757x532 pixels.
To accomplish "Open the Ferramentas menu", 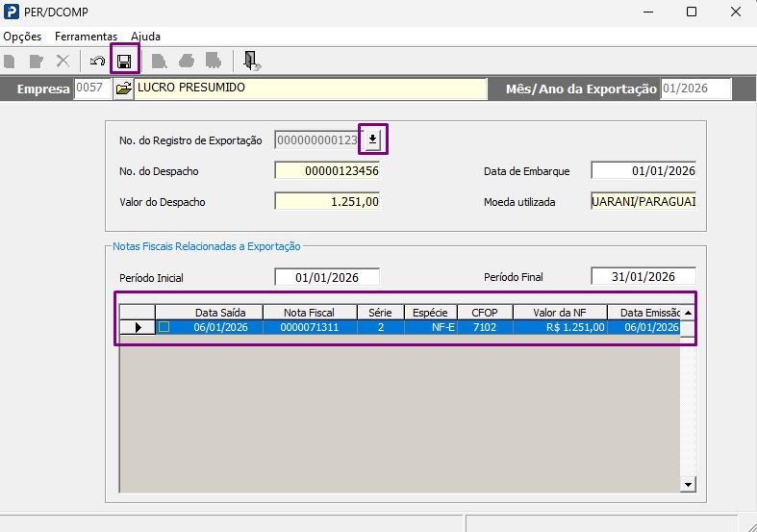I will click(x=86, y=37).
